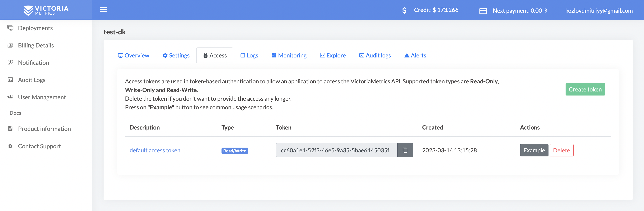Click the Created column header
The height and width of the screenshot is (211, 644).
(432, 127)
